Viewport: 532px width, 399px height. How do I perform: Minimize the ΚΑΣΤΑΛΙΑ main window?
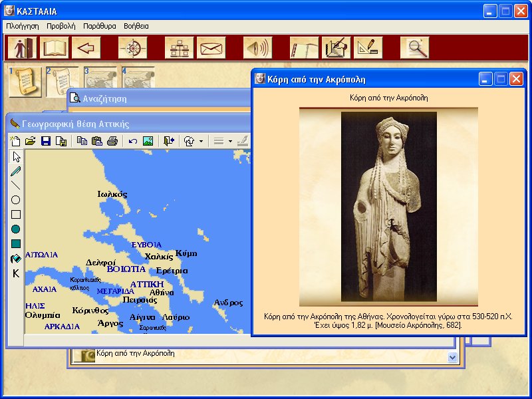[x=489, y=11]
